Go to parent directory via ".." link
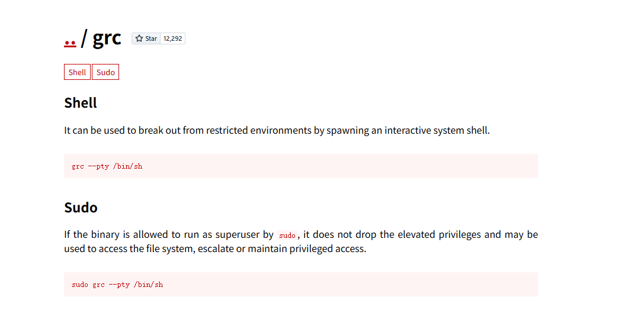Viewport: 644px width, 313px height. (70, 41)
